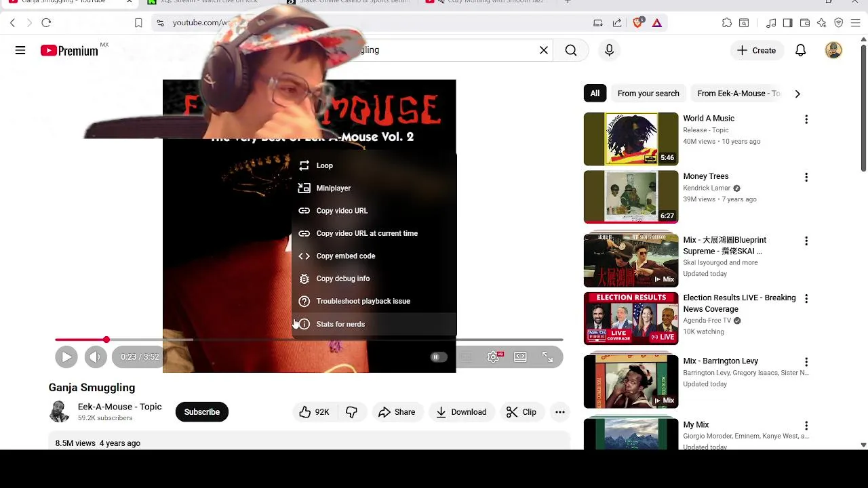Screen dimensions: 868x488
Task: Open more actions three-dot button under video
Action: coord(560,412)
